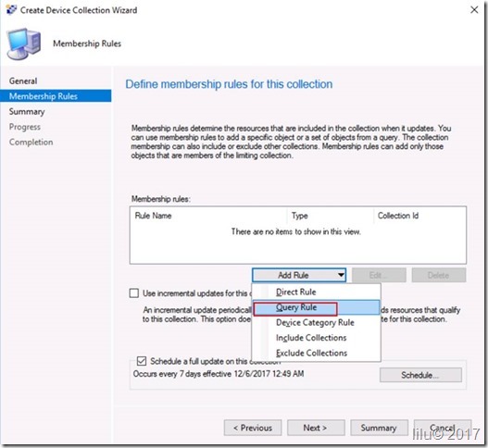Open the Add Rule dropdown
The width and height of the screenshot is (488, 448).
tap(299, 275)
